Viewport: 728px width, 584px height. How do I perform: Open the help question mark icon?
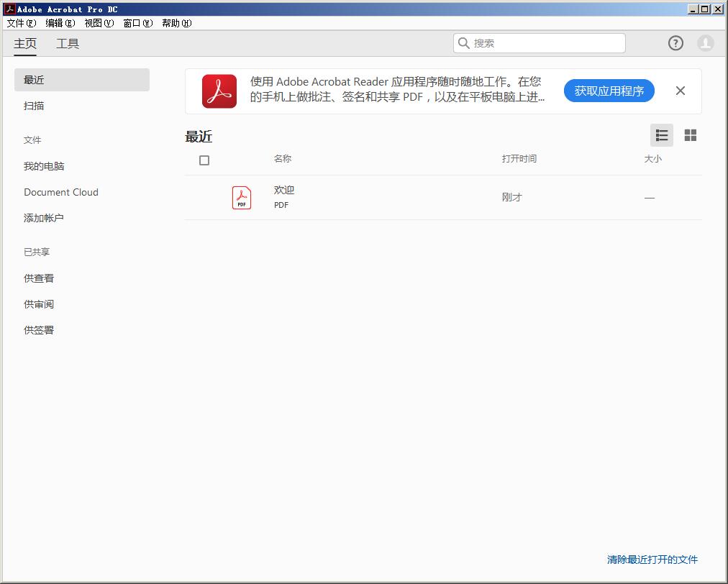[675, 43]
